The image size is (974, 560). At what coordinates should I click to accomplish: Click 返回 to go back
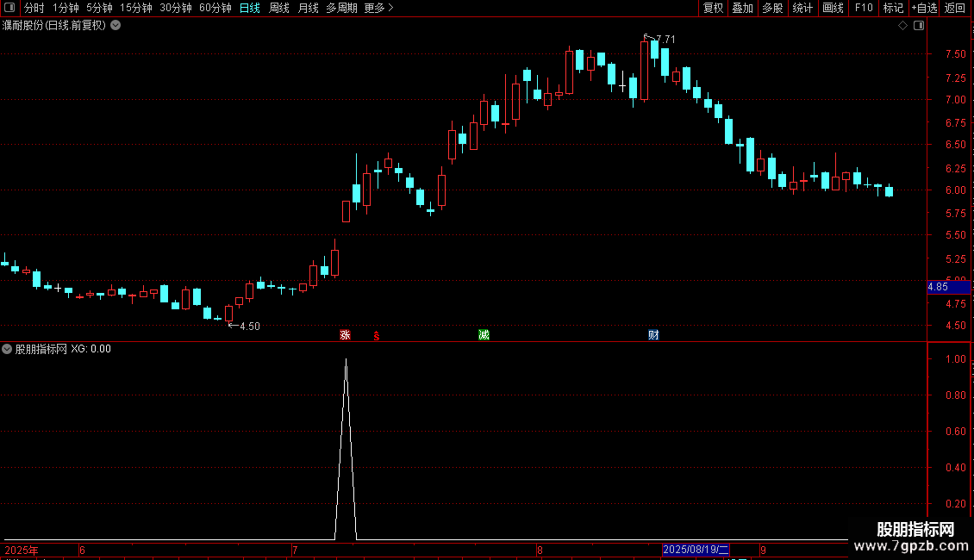[x=955, y=8]
